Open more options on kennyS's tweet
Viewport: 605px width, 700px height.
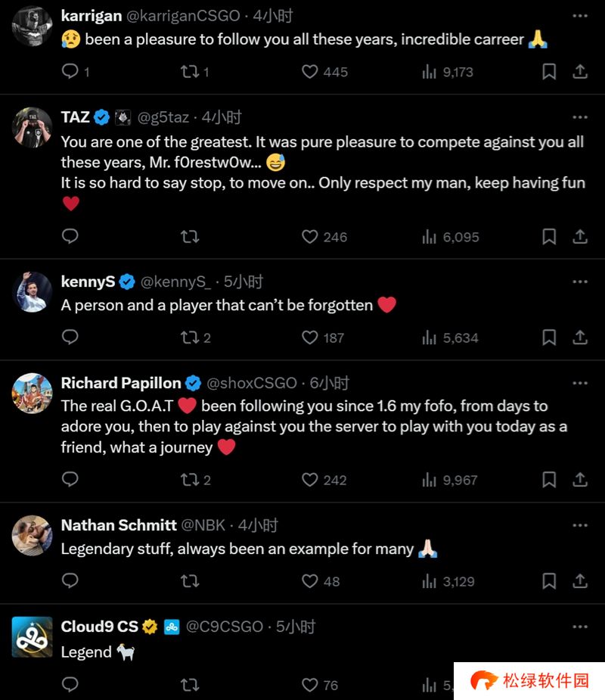pos(580,282)
